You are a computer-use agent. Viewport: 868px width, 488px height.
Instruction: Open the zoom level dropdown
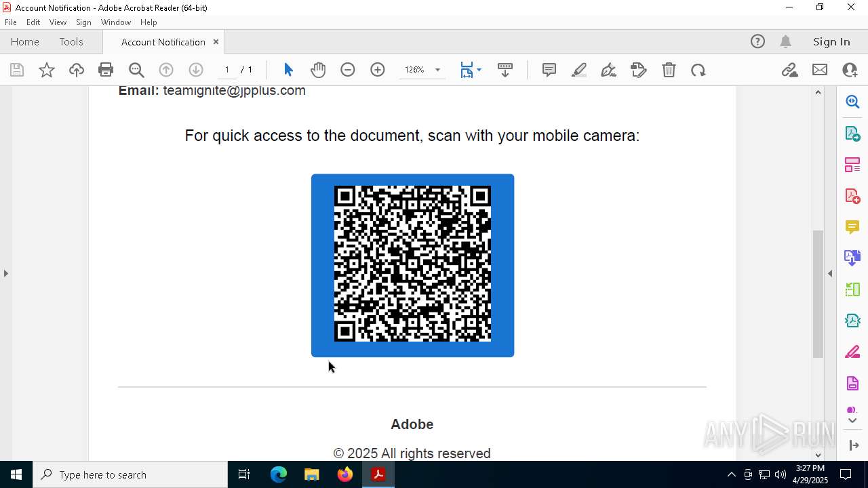[x=437, y=70]
